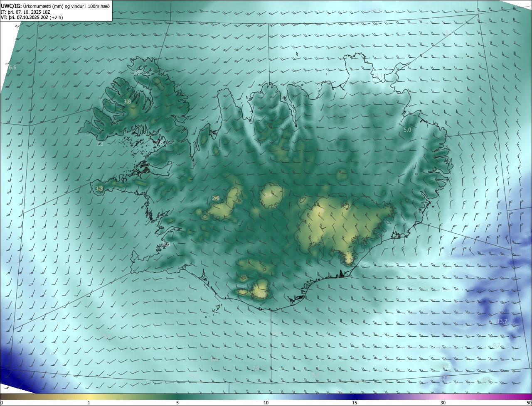This screenshot has width=532, height=406.
Task: Click the colorbar tick label 5
Action: point(177,403)
